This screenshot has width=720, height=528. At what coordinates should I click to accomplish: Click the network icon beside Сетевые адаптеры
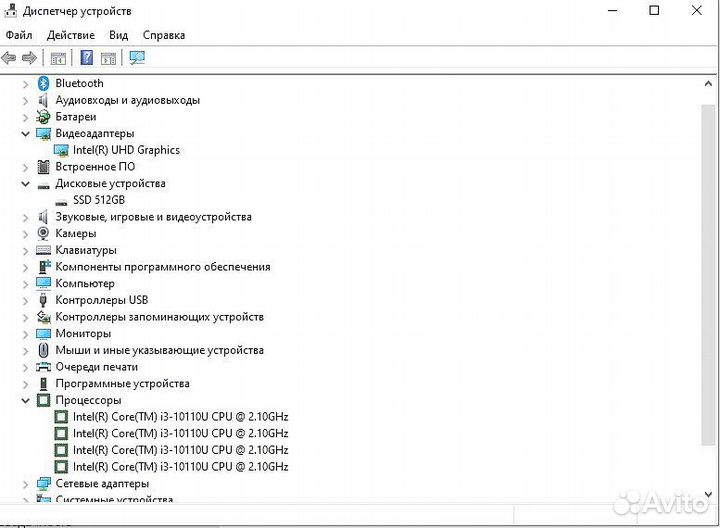pos(44,483)
